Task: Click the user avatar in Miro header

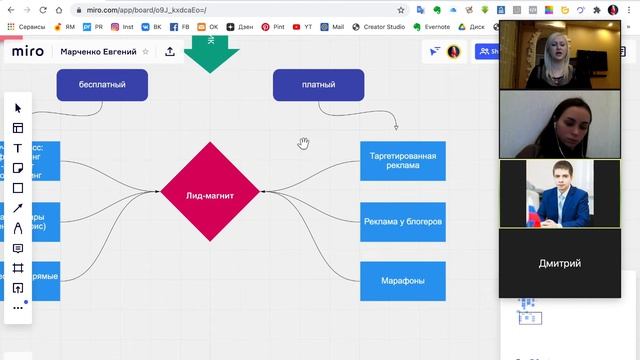Action: click(x=453, y=51)
